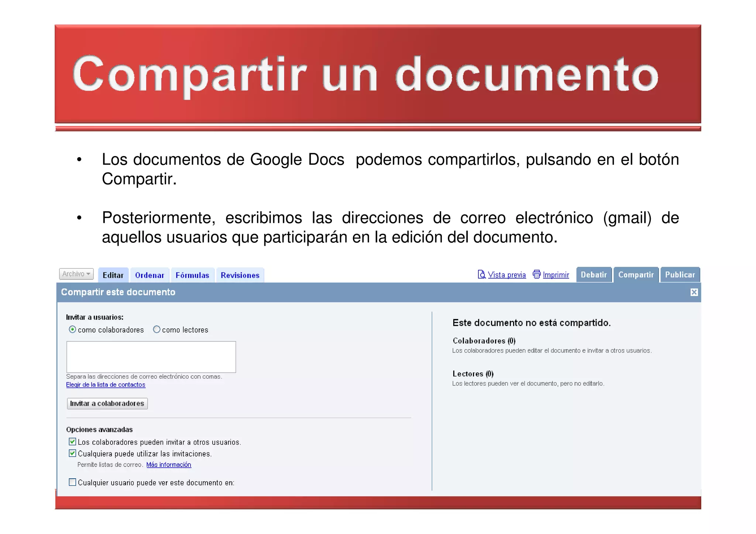Close the Compartir este documento panel
Viewport: 756px width, 534px height.
point(694,292)
